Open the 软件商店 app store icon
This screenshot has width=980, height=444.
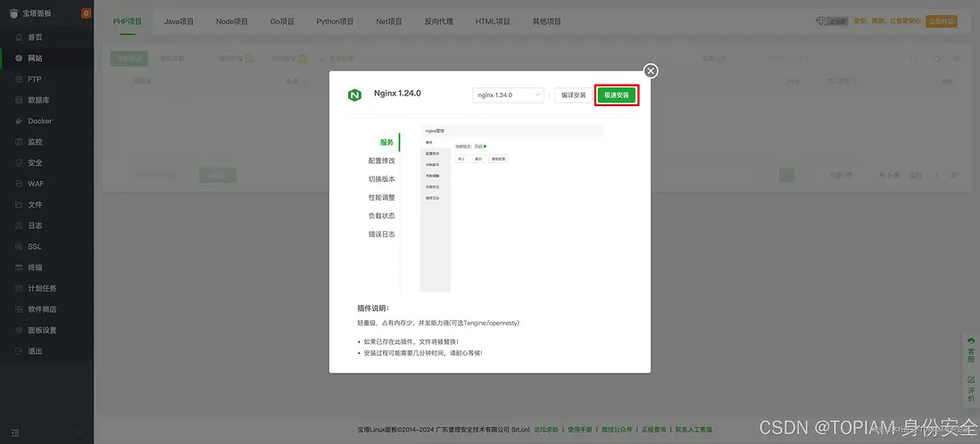coord(18,309)
